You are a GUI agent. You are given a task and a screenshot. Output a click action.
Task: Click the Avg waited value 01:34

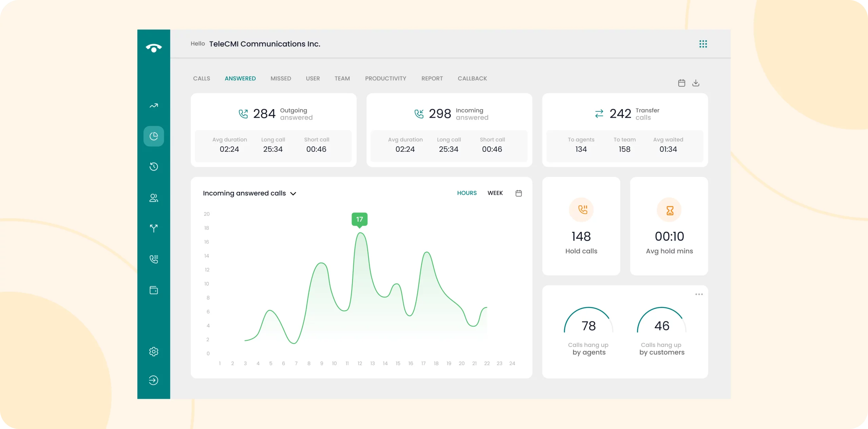click(x=668, y=149)
